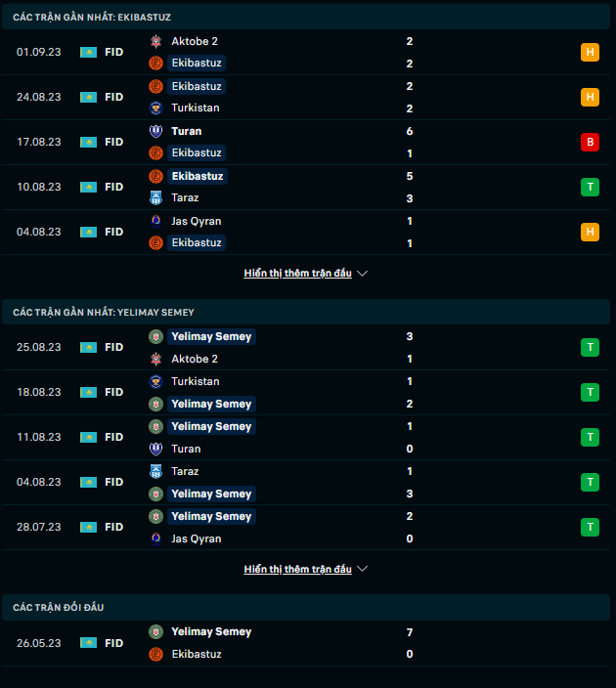Click the orange H badge for 01.09.23
Image resolution: width=616 pixels, height=688 pixels.
click(590, 52)
